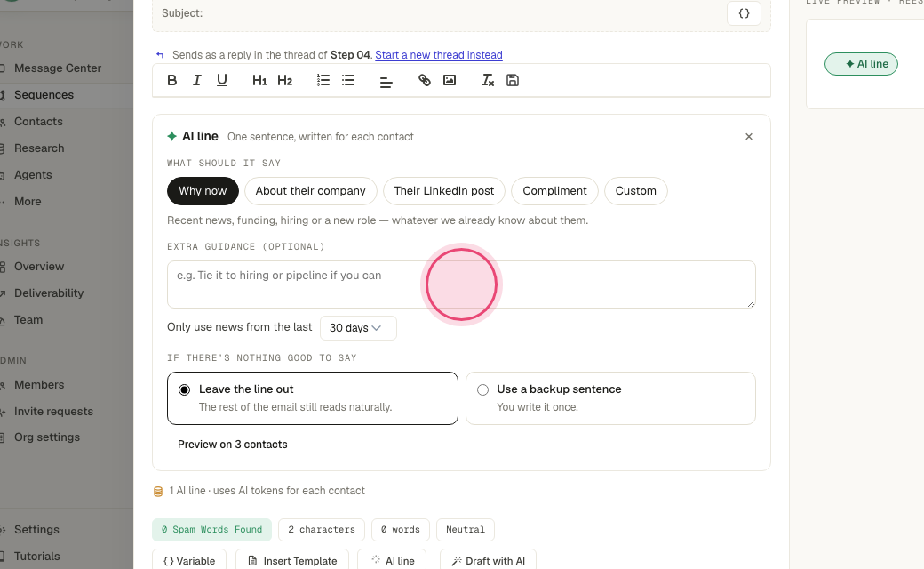Expand More in the sidebar
Image resolution: width=924 pixels, height=569 pixels.
28,202
